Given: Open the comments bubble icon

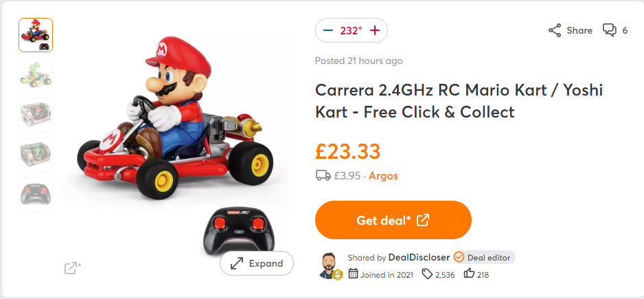Looking at the screenshot, I should (609, 30).
